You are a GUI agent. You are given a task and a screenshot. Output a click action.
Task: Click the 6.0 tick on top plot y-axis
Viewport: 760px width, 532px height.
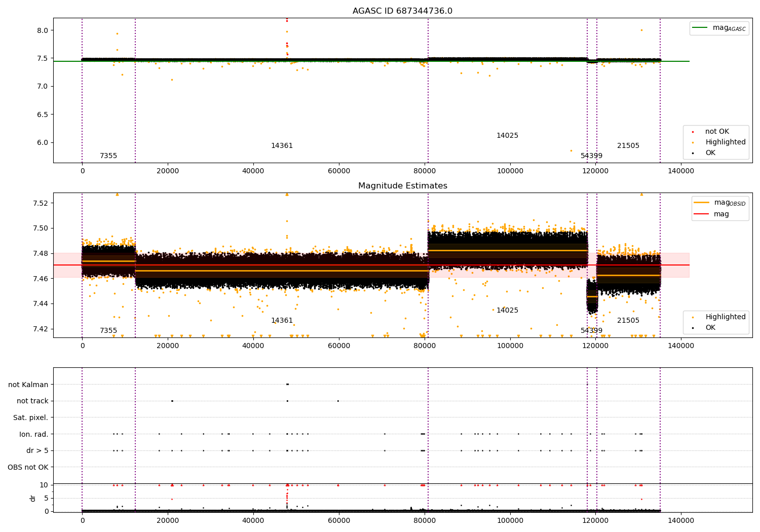pos(42,142)
